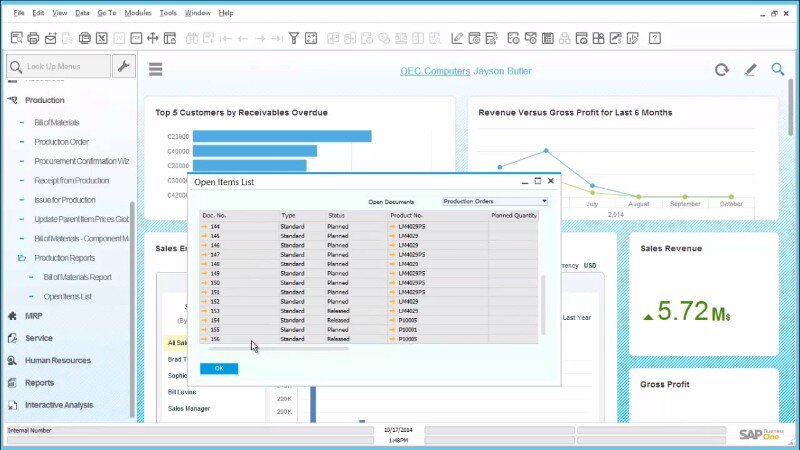Click the pencil edit icon on the dashboard
This screenshot has height=450, width=800.
[x=750, y=70]
